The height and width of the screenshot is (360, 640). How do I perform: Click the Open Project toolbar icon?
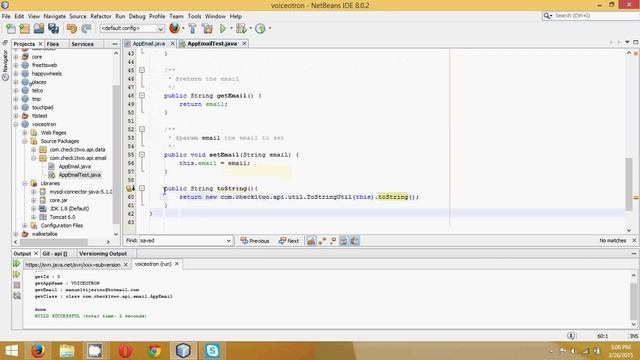(x=39, y=28)
